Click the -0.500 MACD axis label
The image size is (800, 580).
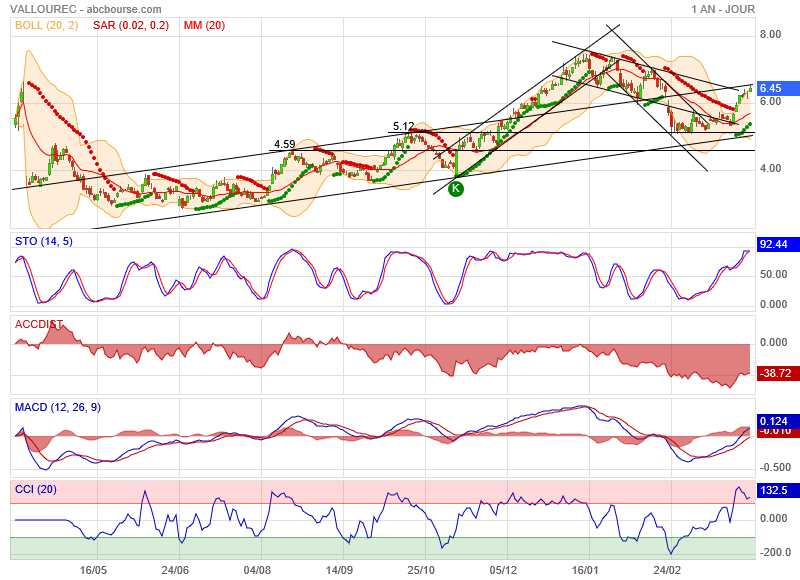(775, 467)
